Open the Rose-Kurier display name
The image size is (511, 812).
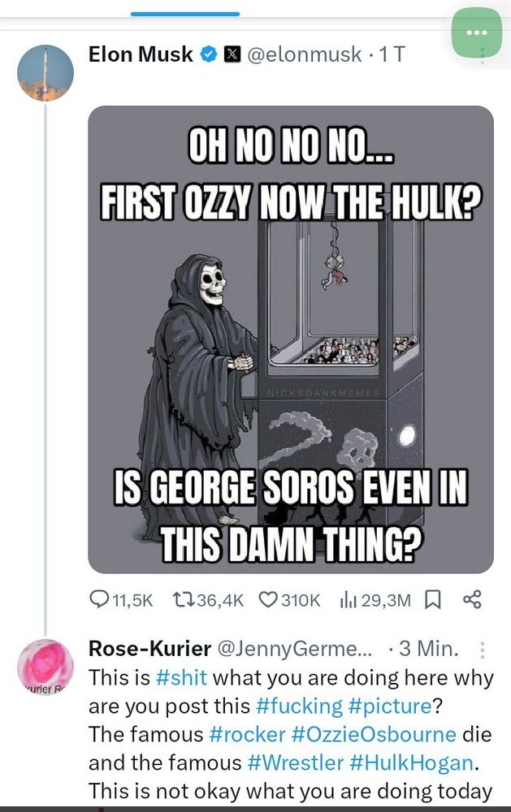[x=149, y=648]
